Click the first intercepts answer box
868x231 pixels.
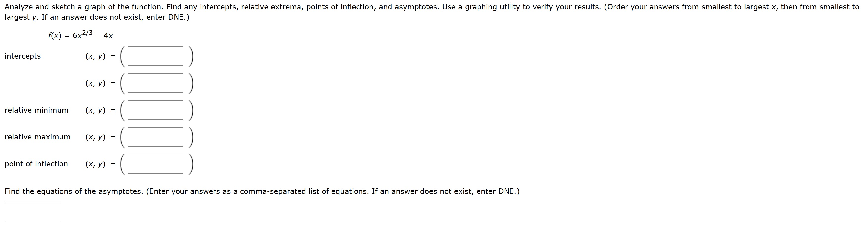[x=155, y=56]
